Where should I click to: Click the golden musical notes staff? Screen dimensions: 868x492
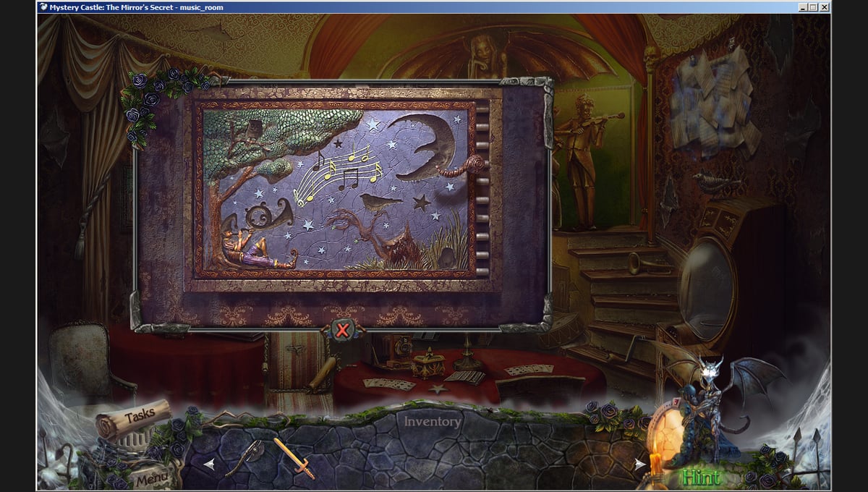pyautogui.click(x=337, y=174)
